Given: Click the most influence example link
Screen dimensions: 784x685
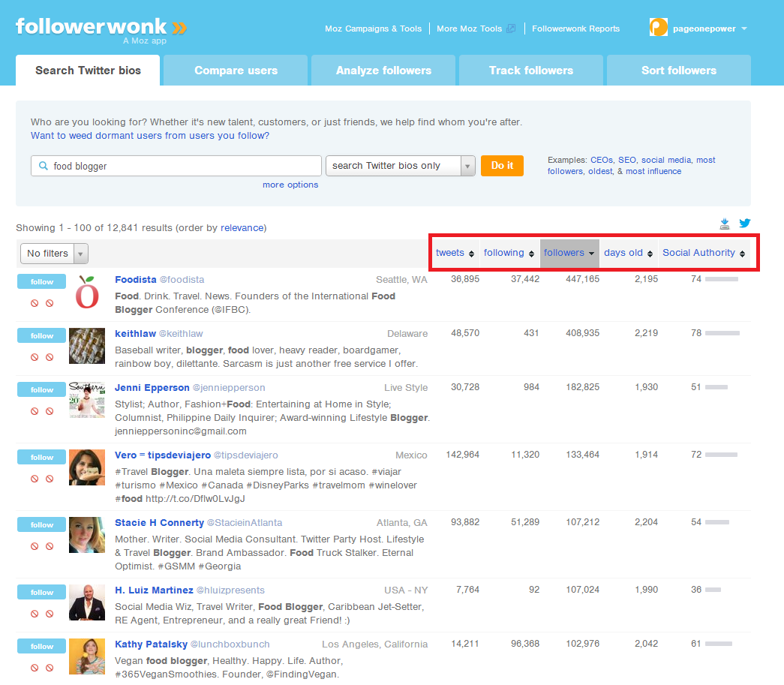Looking at the screenshot, I should 653,171.
